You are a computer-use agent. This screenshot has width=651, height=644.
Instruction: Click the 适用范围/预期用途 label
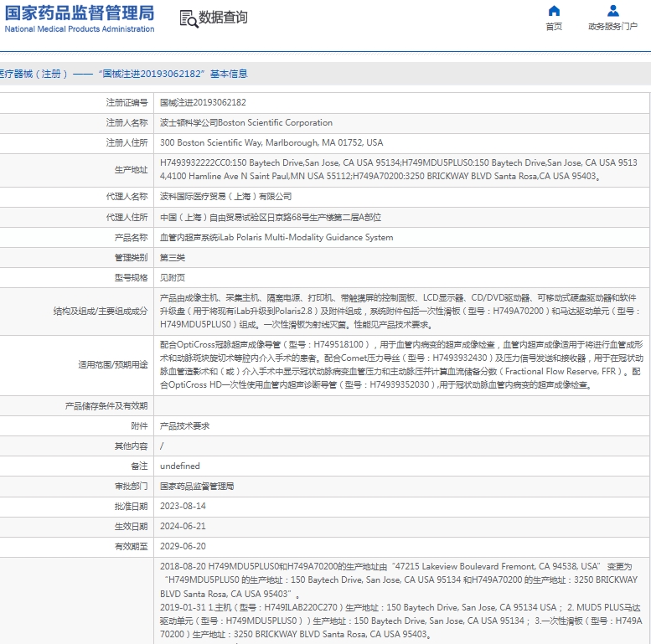[x=112, y=365]
